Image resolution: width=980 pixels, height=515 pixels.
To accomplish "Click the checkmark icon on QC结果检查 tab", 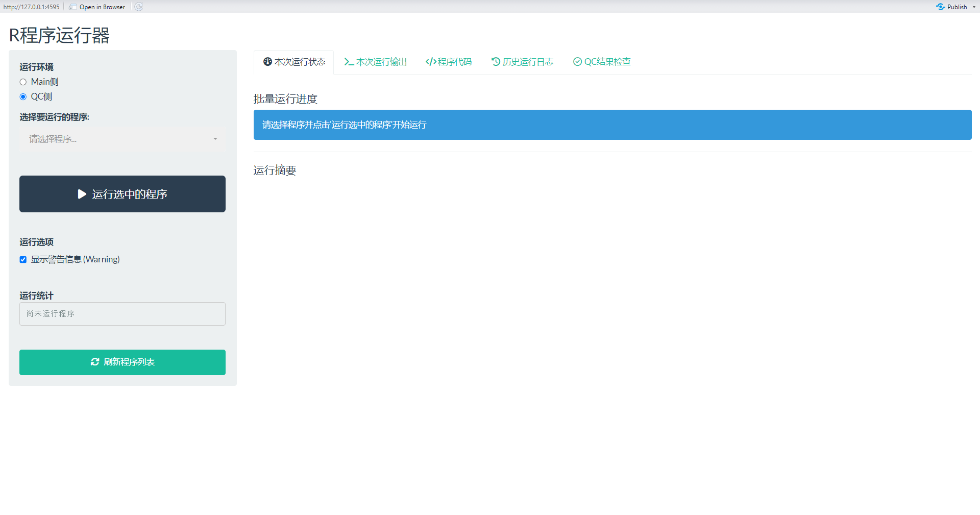I will pos(577,62).
